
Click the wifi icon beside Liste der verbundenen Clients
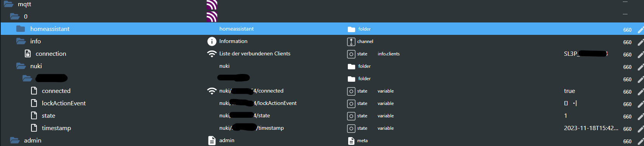(212, 54)
